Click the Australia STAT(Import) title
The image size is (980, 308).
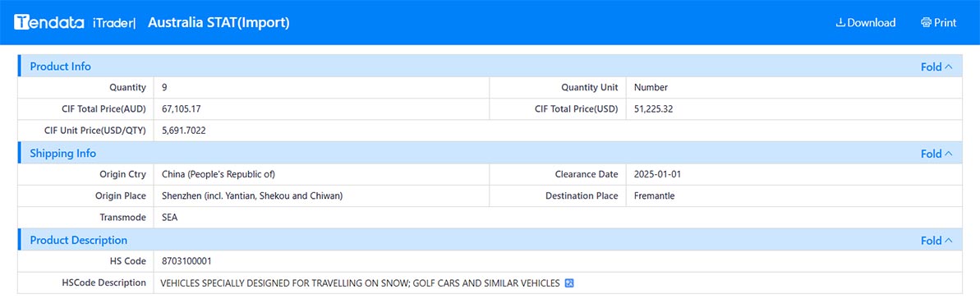pyautogui.click(x=219, y=22)
